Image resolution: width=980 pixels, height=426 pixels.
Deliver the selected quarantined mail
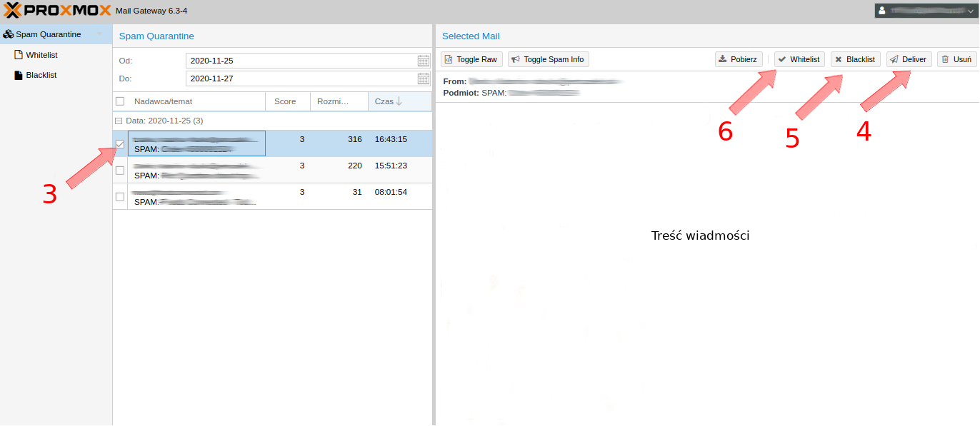coord(909,59)
